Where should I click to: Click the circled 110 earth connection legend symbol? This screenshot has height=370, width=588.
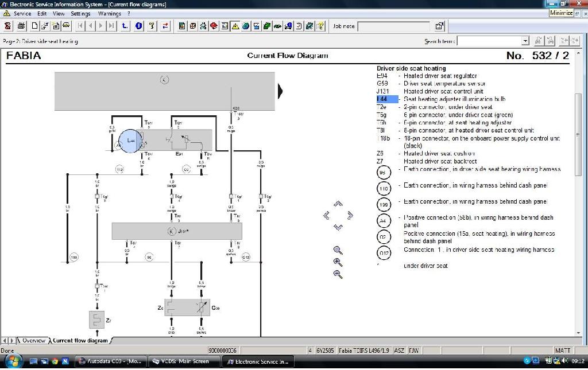click(384, 188)
